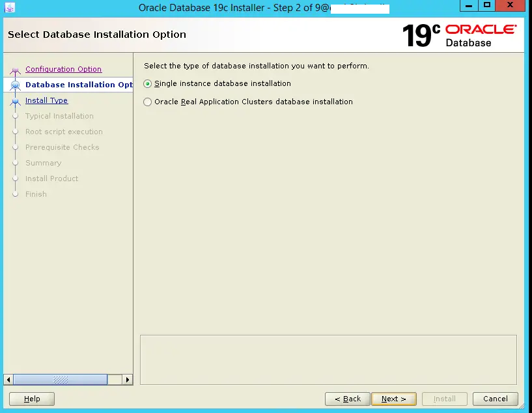Go back with the Back button
This screenshot has height=413, width=532.
click(348, 399)
